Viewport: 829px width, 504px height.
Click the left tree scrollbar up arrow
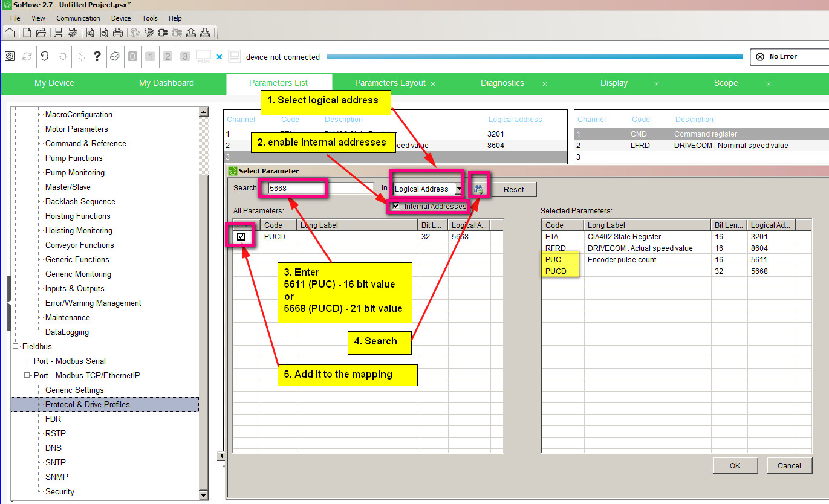tap(204, 112)
